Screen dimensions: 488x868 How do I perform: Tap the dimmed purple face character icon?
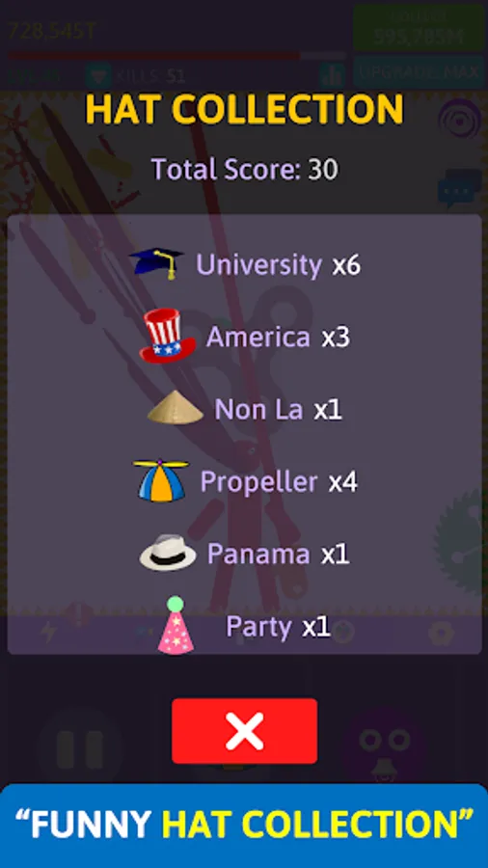coord(384,745)
